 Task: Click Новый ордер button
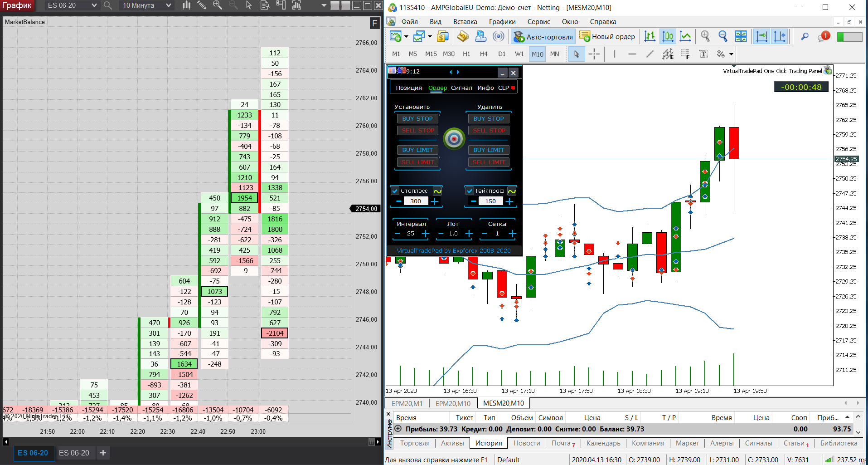pos(607,37)
